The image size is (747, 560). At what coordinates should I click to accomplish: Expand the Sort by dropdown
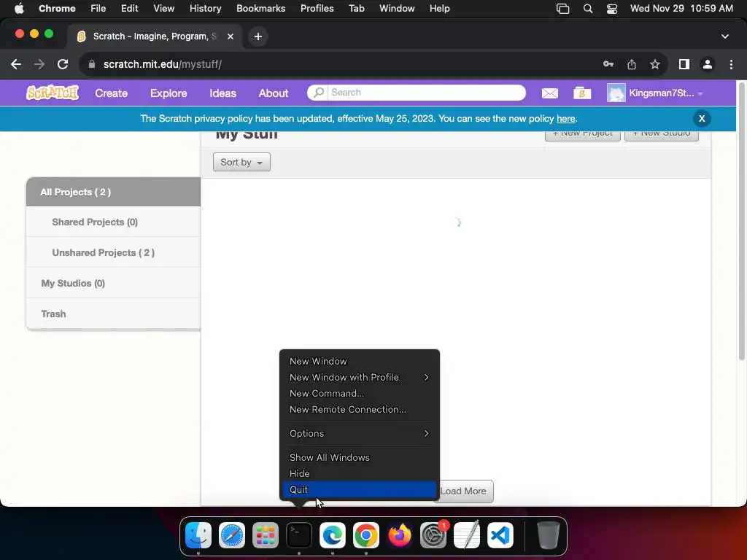(241, 162)
